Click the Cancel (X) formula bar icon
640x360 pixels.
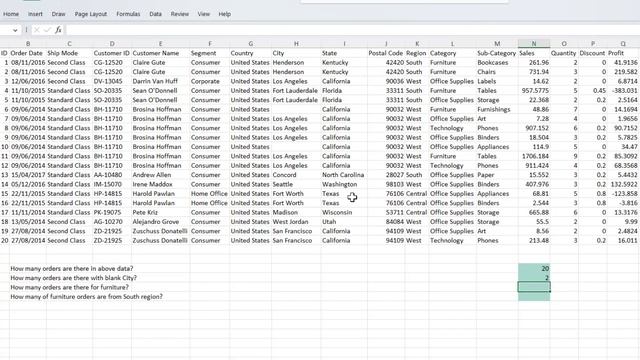(x=37, y=30)
